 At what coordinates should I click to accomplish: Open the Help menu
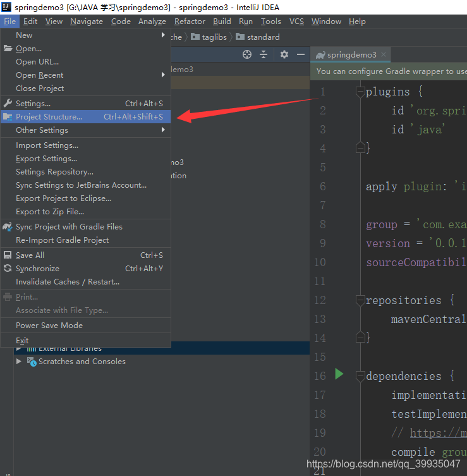click(357, 21)
